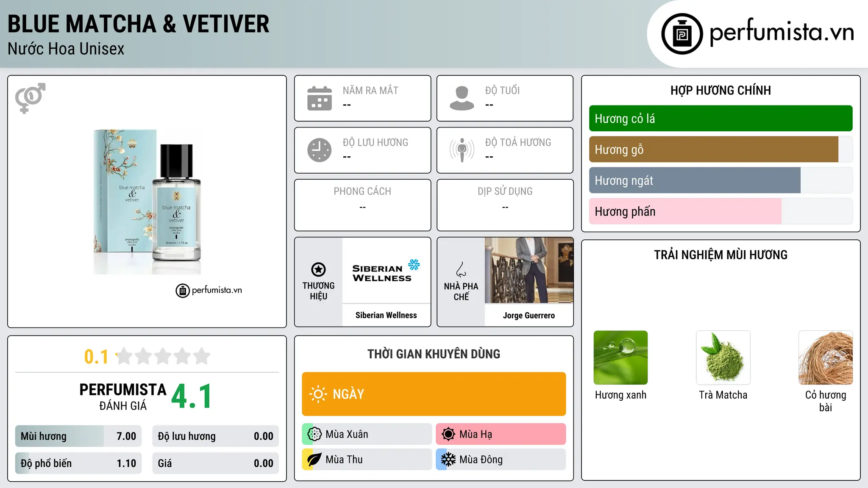Screen dimensions: 868x488
Task: Click the Phong cách card heading
Action: [x=362, y=191]
